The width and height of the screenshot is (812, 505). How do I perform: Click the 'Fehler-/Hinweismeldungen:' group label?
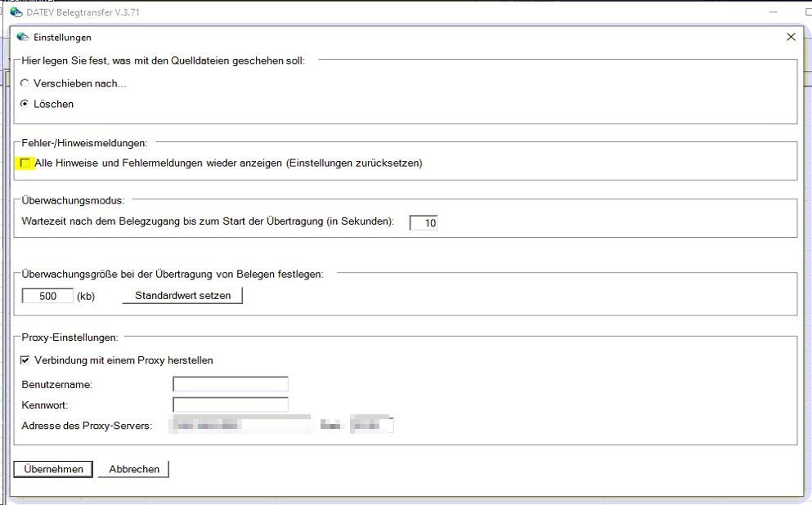click(84, 143)
